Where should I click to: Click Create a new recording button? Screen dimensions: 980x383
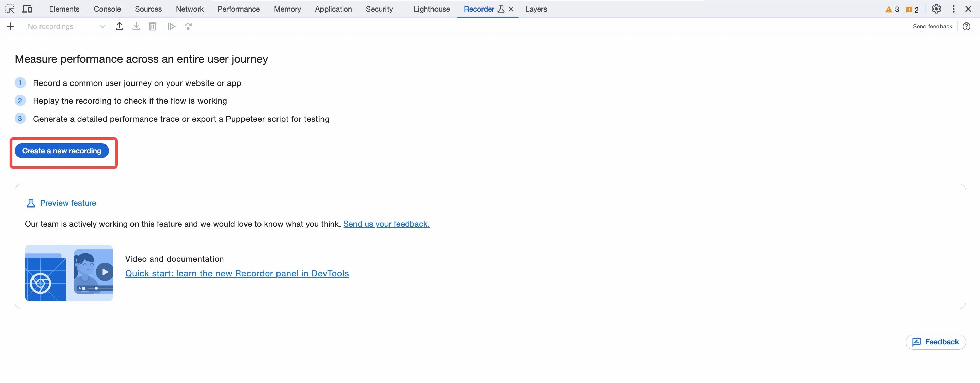[62, 151]
